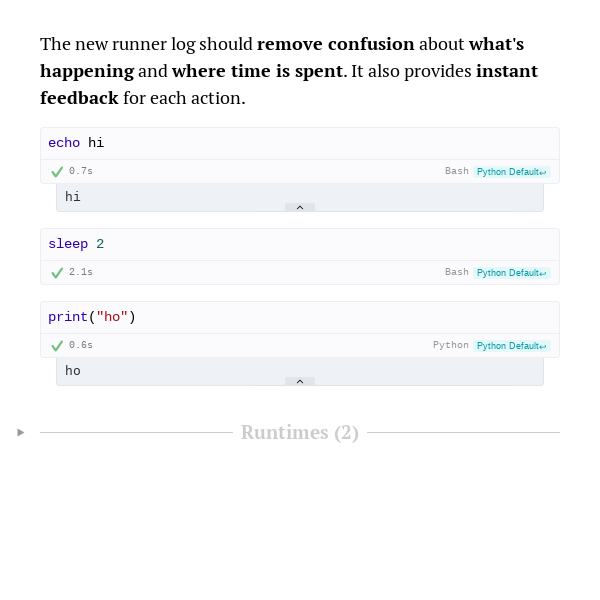This screenshot has width=600, height=600.
Task: Change Bash language label of sleep cell
Action: coord(457,272)
